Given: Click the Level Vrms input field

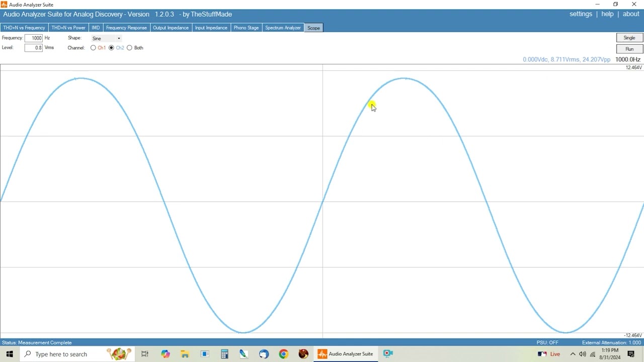Looking at the screenshot, I should tap(34, 48).
